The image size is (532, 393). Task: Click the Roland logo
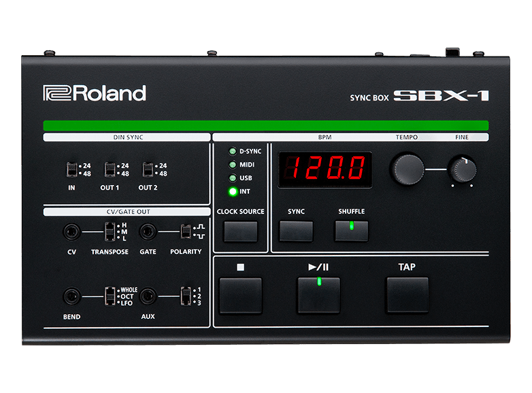point(95,93)
